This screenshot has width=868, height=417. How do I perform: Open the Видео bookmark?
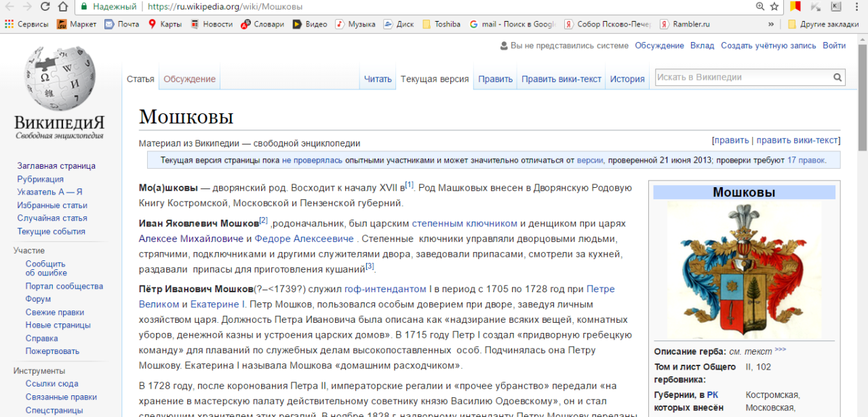[310, 24]
